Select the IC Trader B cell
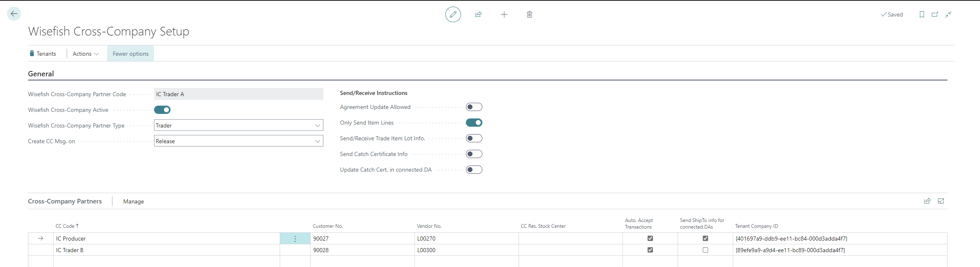The height and width of the screenshot is (267, 980). click(x=166, y=250)
